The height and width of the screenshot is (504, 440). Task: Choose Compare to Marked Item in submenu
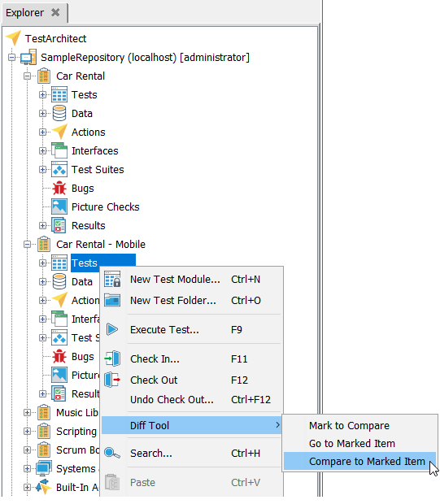[x=359, y=461]
